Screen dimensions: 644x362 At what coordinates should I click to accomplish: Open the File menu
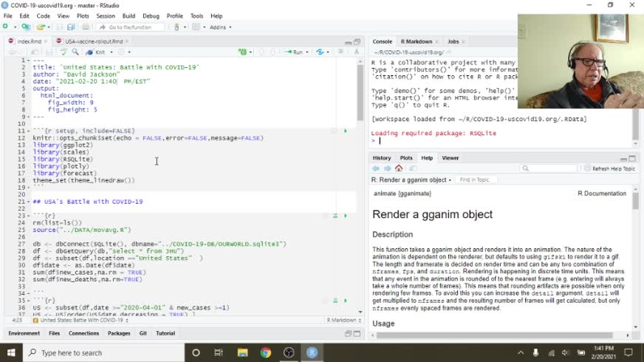(x=8, y=16)
